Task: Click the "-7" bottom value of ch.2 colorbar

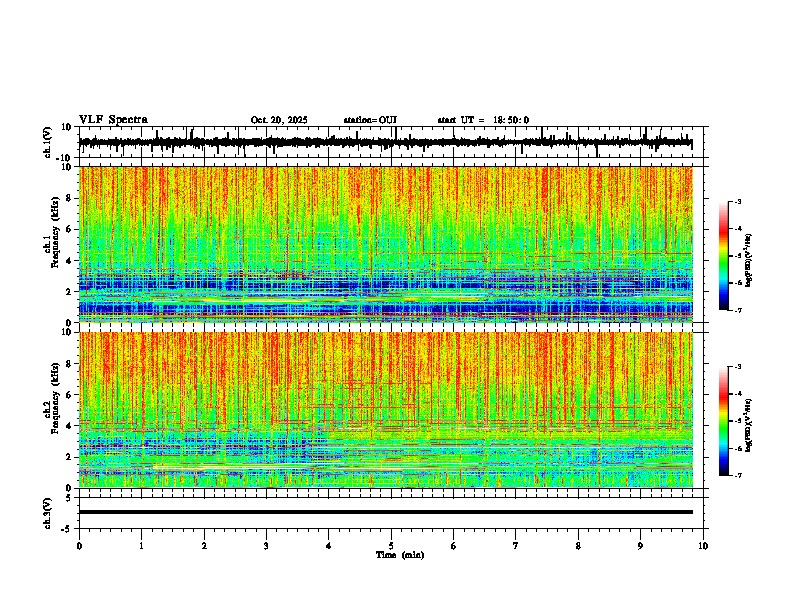Action: 738,475
